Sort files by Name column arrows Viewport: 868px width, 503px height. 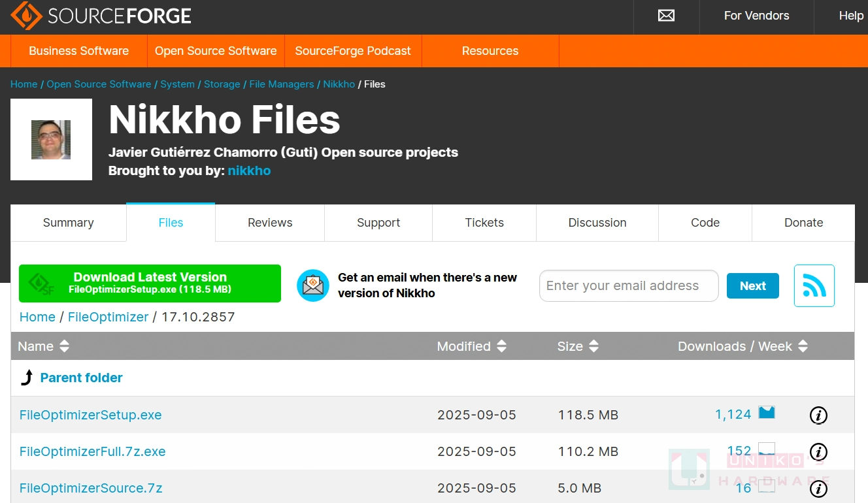tap(64, 346)
